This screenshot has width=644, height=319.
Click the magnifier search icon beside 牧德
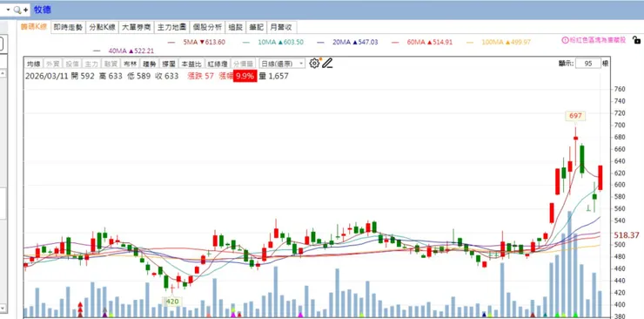tap(17, 10)
